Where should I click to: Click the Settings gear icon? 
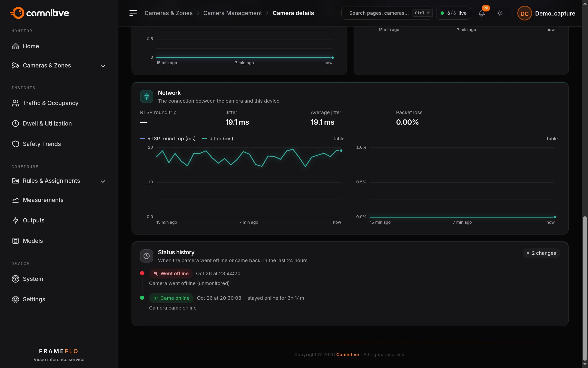click(x=16, y=299)
